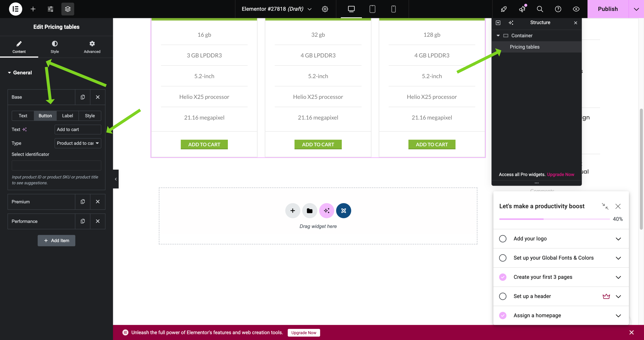
Task: Expand the Assign a homepage step
Action: 618,316
